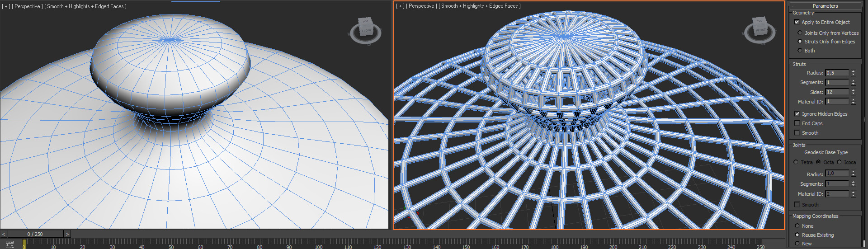Click the Joints Material ID spinner arrows
The width and height of the screenshot is (868, 249).
point(853,194)
